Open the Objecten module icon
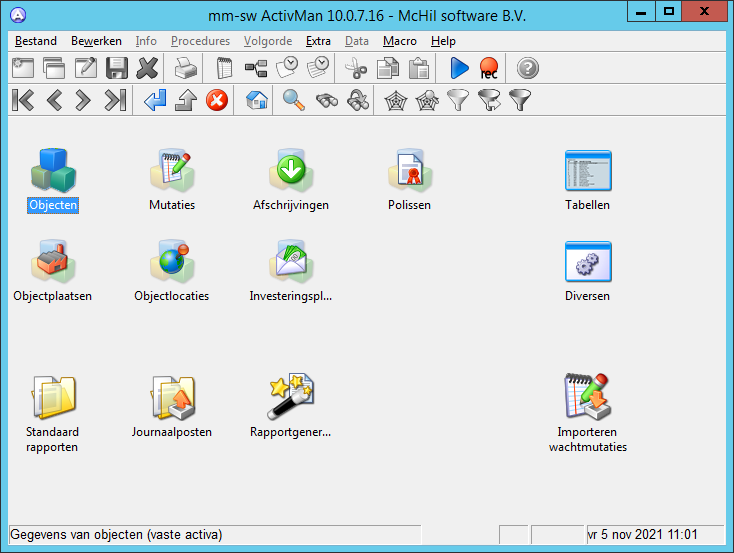 pyautogui.click(x=53, y=170)
